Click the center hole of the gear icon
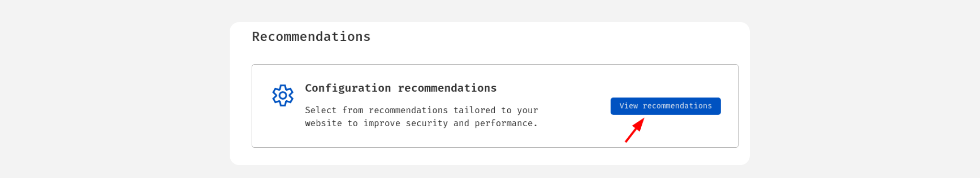 (283, 95)
